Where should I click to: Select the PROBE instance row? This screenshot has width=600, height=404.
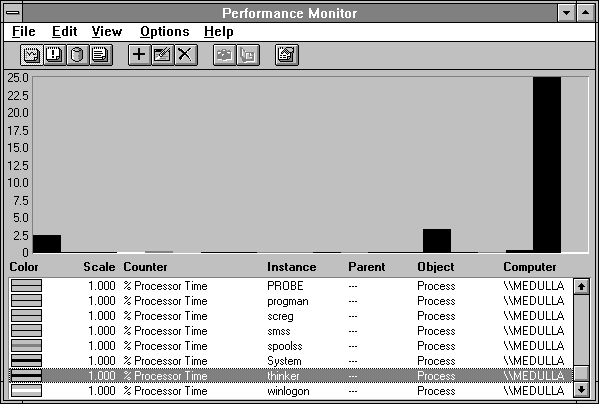[291, 286]
